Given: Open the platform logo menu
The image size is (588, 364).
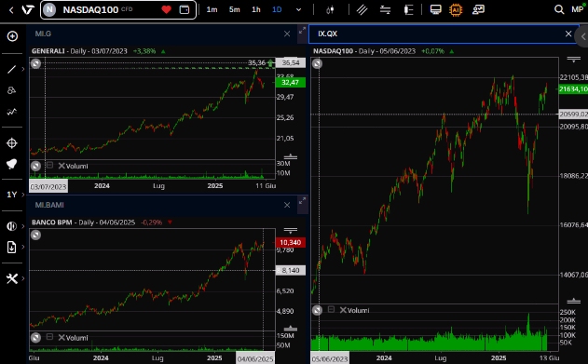Looking at the screenshot, I should [28, 10].
